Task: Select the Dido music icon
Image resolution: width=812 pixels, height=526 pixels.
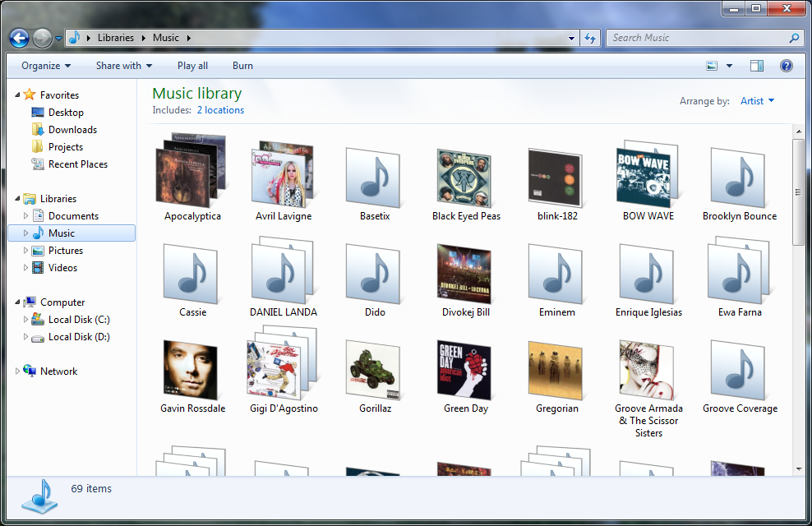Action: pyautogui.click(x=373, y=274)
